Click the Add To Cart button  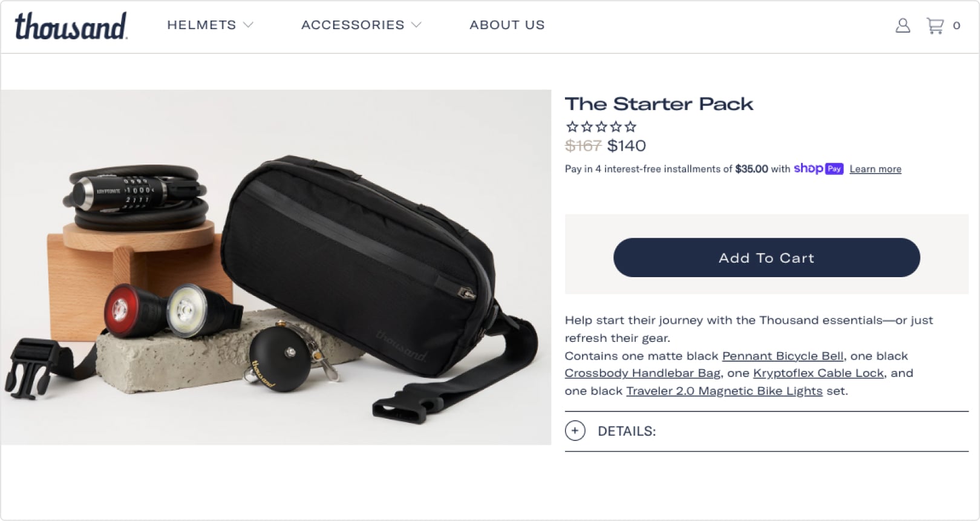click(x=766, y=258)
